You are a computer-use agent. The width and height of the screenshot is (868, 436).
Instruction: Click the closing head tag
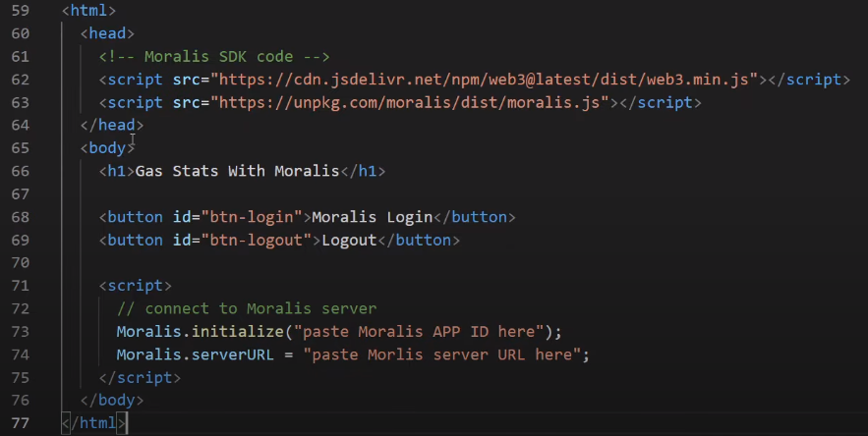(x=112, y=125)
